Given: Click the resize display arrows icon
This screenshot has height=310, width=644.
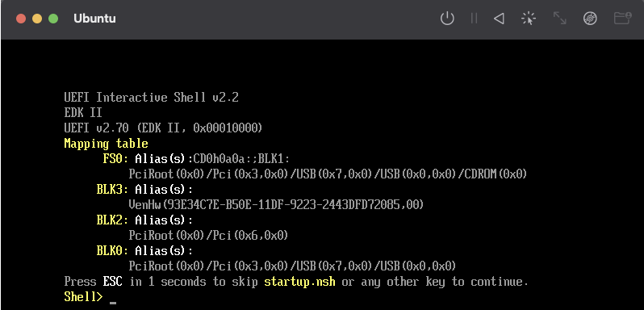Looking at the screenshot, I should [x=559, y=19].
